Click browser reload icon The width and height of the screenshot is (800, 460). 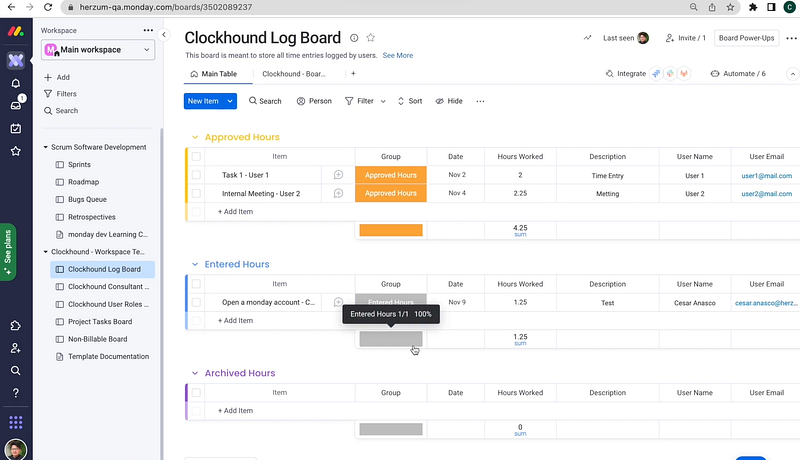pos(48,7)
